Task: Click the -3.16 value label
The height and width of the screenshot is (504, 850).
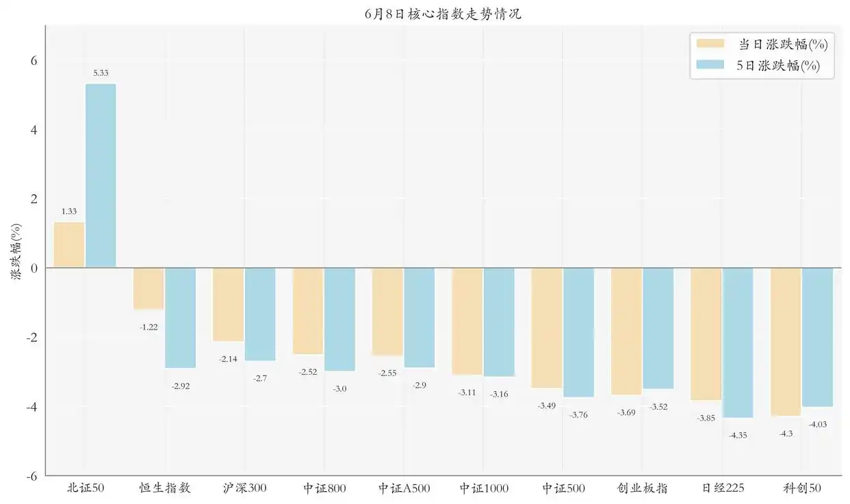Action: click(x=499, y=394)
